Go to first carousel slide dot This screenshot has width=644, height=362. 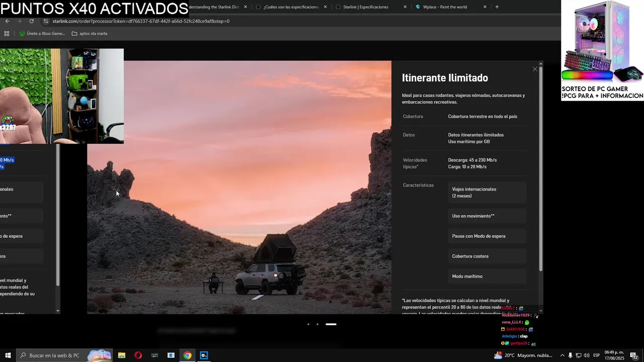(x=308, y=324)
